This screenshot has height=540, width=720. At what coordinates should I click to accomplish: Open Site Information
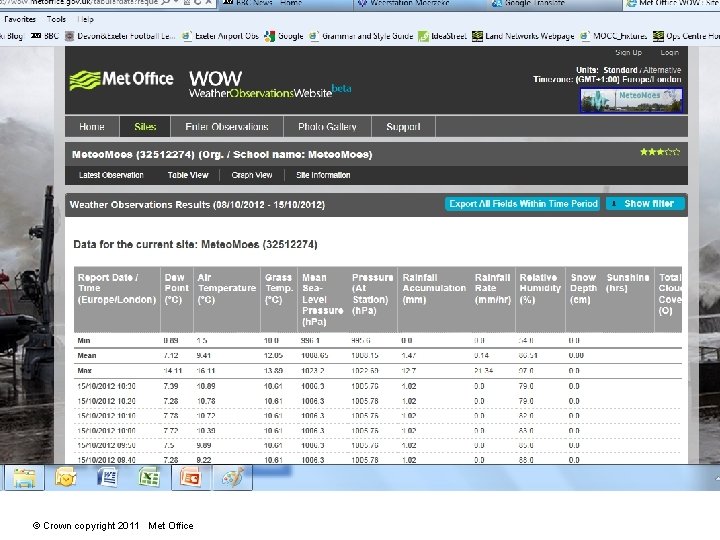coord(323,175)
